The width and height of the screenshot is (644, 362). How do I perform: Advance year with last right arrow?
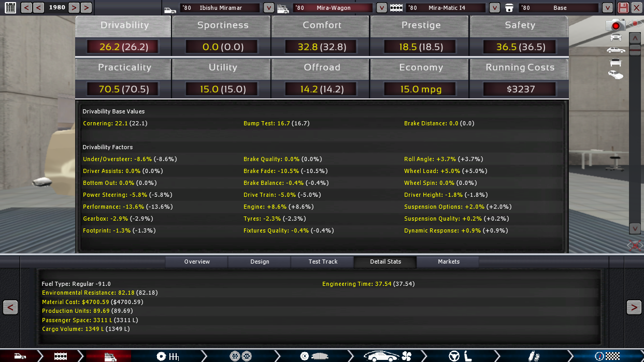tap(86, 8)
